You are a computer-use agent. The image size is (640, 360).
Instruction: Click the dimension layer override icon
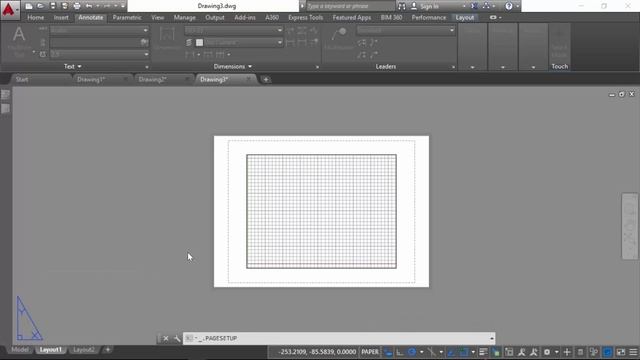[189, 42]
